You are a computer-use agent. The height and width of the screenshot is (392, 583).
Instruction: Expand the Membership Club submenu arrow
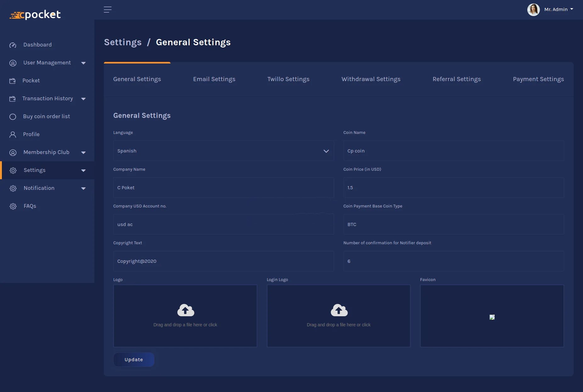(83, 153)
